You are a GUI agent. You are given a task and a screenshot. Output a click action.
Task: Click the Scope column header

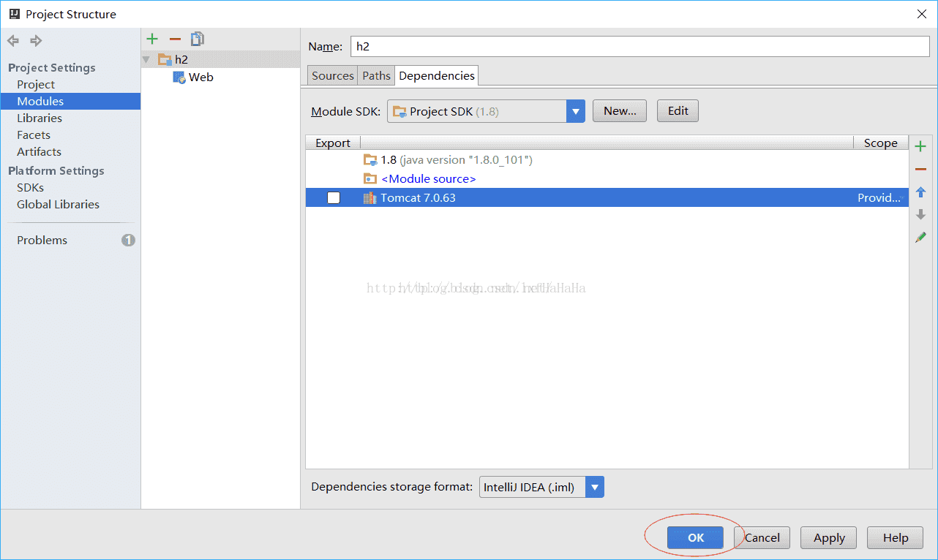point(881,143)
